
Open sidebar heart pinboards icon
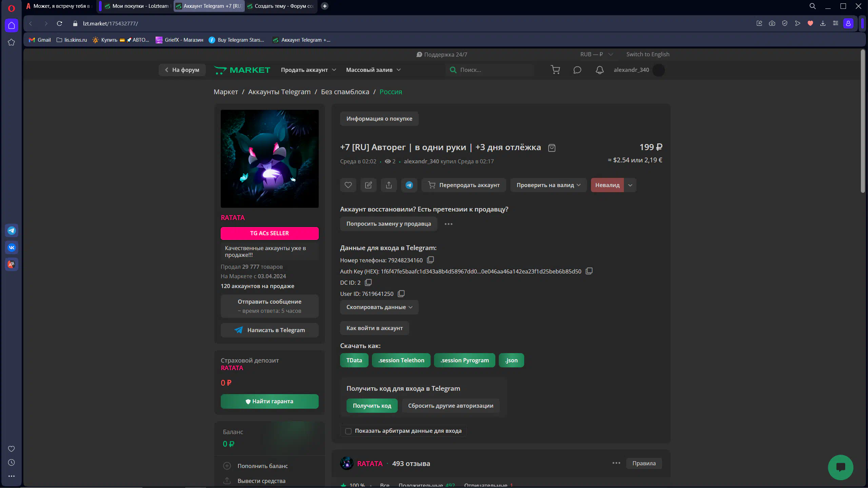12,449
